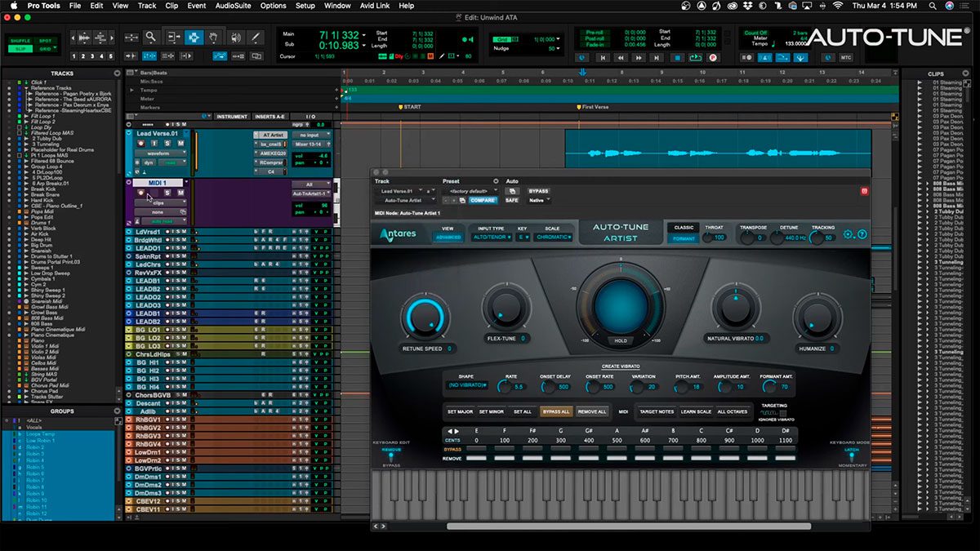Select the Zoomer (magnifier) tool
Viewport: 980px width, 551px height.
click(x=150, y=37)
